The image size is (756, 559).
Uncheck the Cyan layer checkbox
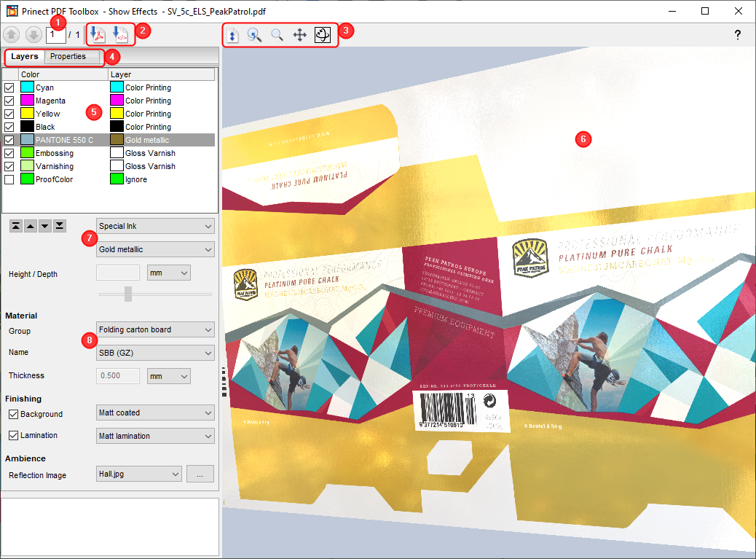coord(9,87)
